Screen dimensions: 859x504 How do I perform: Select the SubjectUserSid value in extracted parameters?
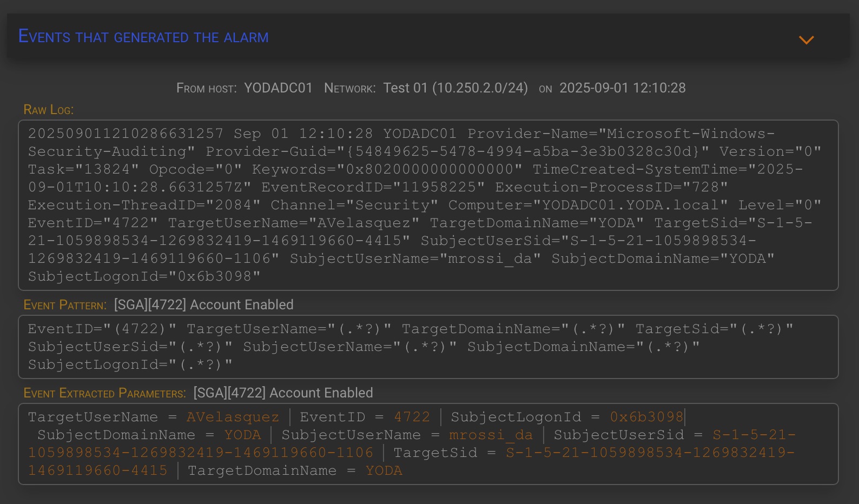tap(754, 435)
